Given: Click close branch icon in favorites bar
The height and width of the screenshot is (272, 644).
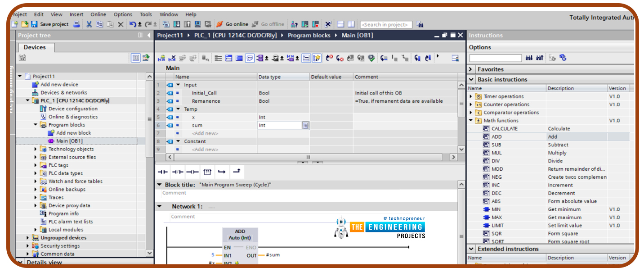Looking at the screenshot, I should coord(237,172).
